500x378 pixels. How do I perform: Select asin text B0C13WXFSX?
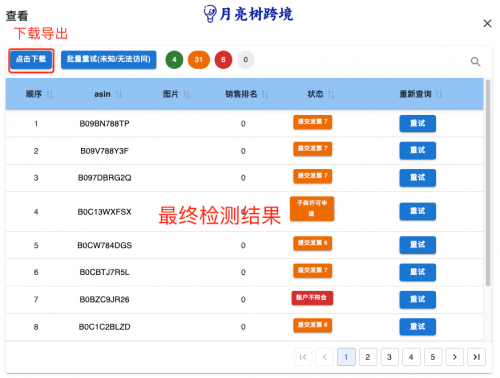(104, 212)
